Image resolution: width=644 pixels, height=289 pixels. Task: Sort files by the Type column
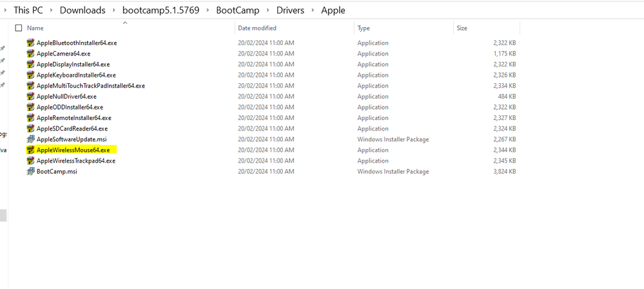tap(364, 28)
